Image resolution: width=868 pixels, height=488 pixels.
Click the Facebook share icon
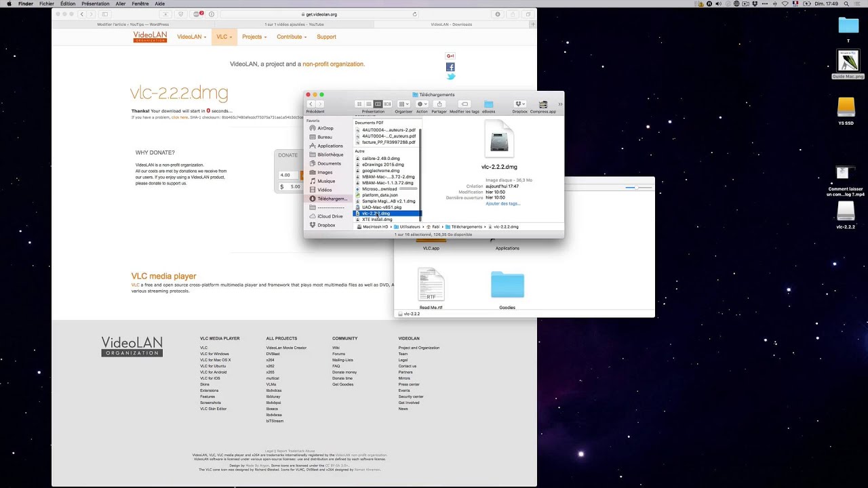tap(450, 66)
